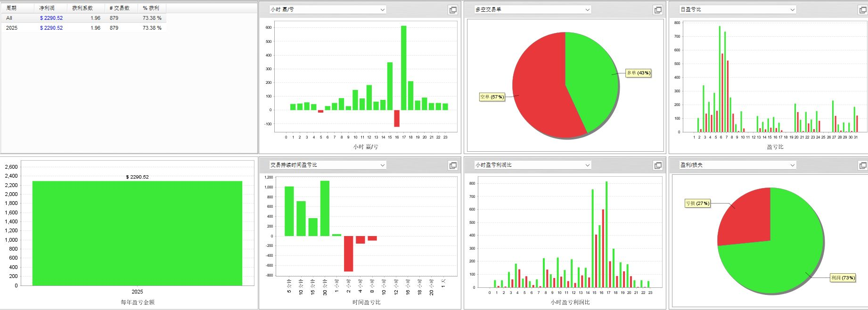Click the green 2025 yearly profit bar

137,233
